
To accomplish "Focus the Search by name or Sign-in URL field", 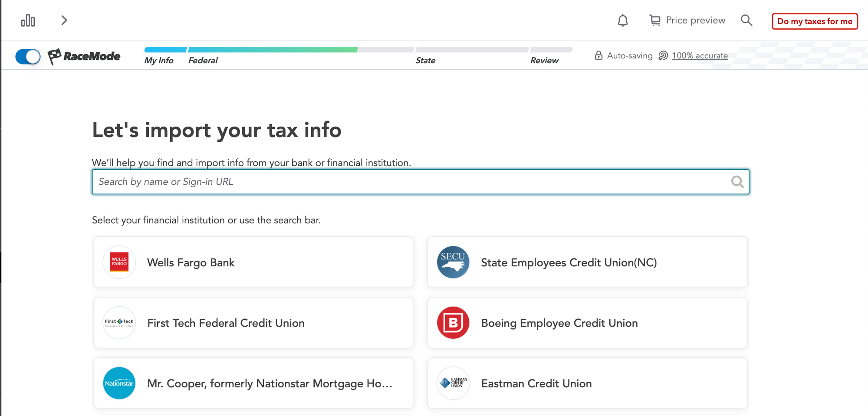I will (x=421, y=182).
